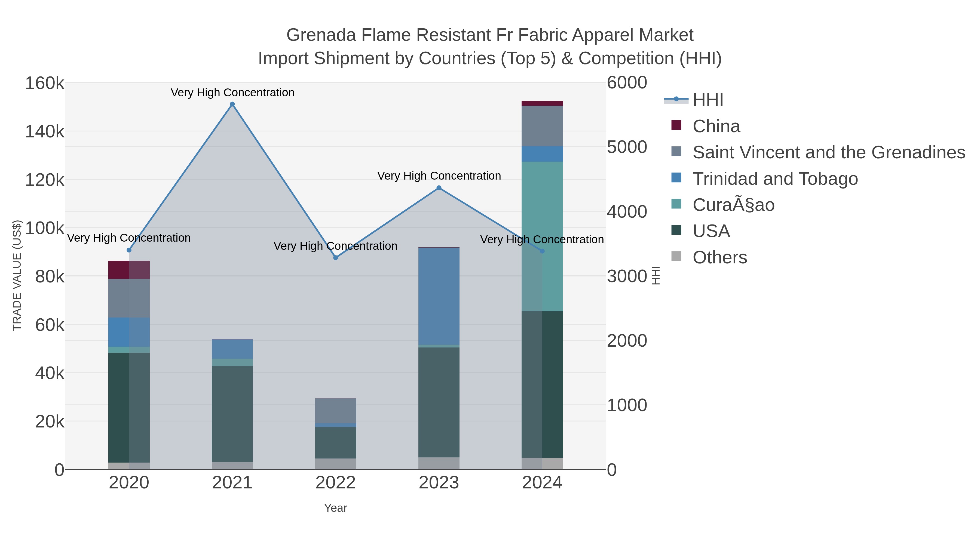980x551 pixels.
Task: Click the 2024 Very High Concentration annotation
Action: [542, 239]
